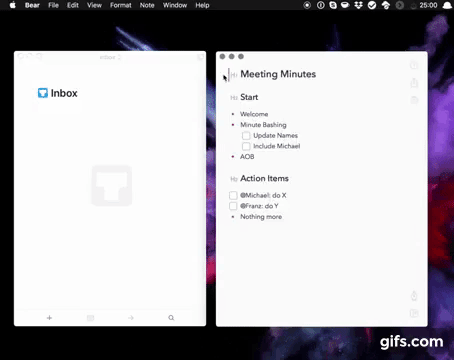This screenshot has height=360, width=454.
Task: Click the list view icon in bottom bar
Action: (x=90, y=318)
